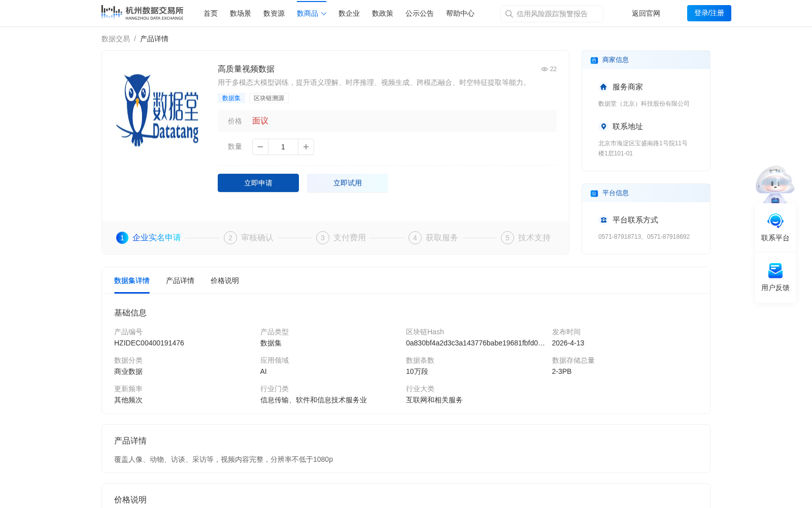Image resolution: width=812 pixels, height=508 pixels.
Task: Click the search magnifier icon
Action: pyautogui.click(x=509, y=14)
